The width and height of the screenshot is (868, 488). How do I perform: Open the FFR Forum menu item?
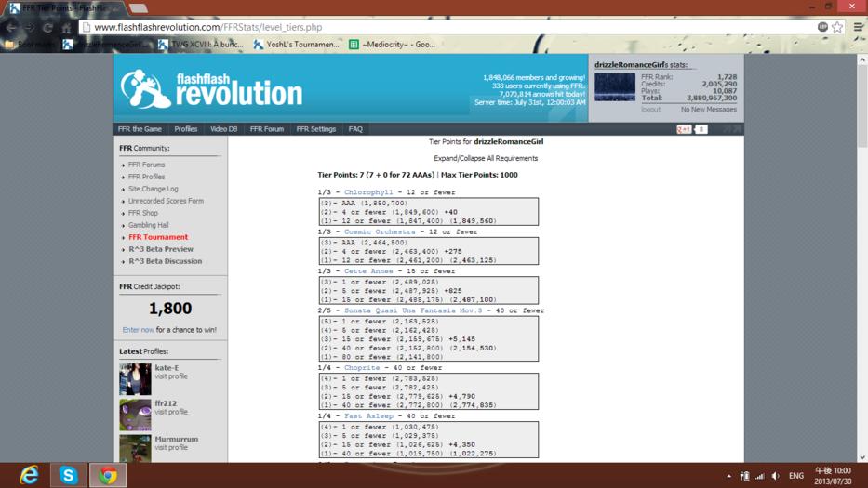266,129
